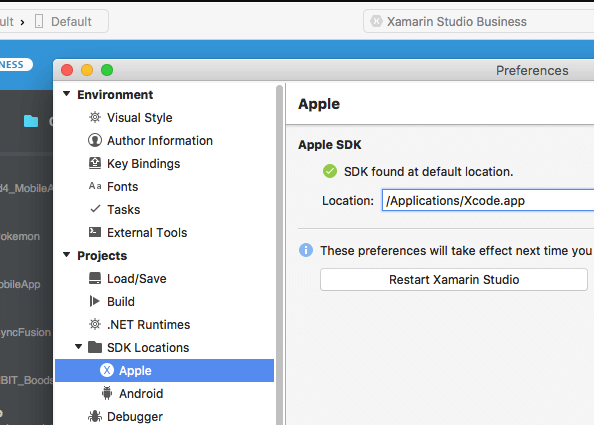Click the Xamarin Studio Business status field
Image resolution: width=594 pixels, height=425 pixels.
click(x=479, y=21)
